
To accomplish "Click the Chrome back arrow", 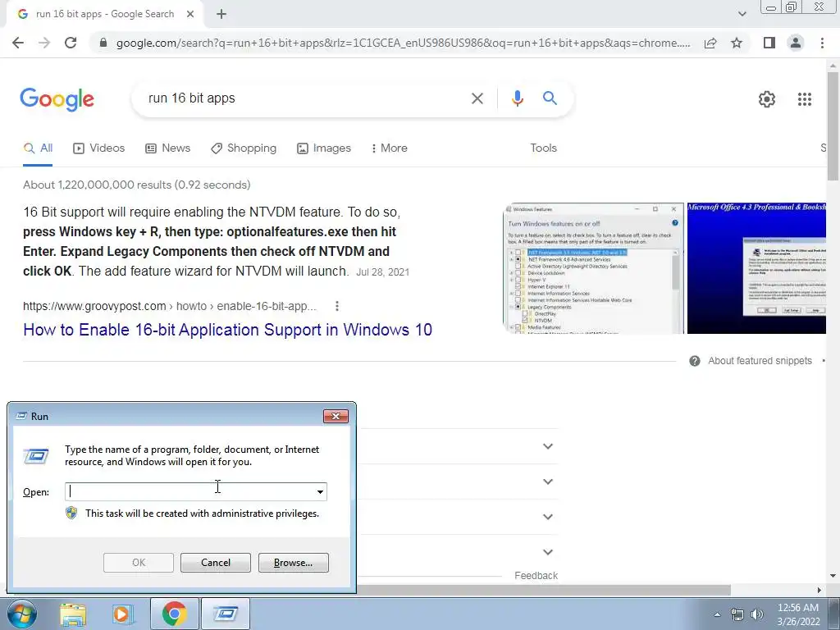I will pyautogui.click(x=18, y=43).
